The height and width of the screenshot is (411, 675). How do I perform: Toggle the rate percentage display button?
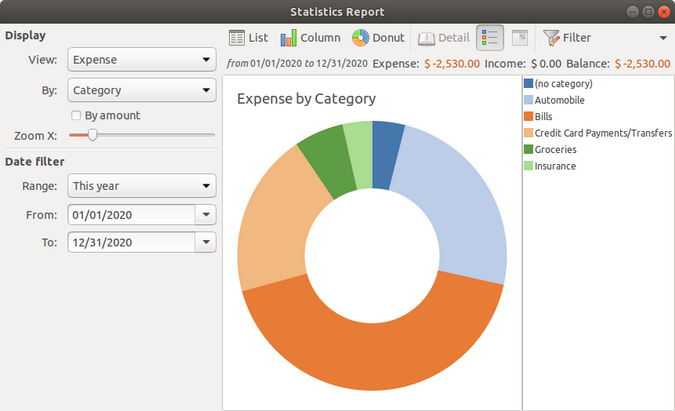[519, 38]
